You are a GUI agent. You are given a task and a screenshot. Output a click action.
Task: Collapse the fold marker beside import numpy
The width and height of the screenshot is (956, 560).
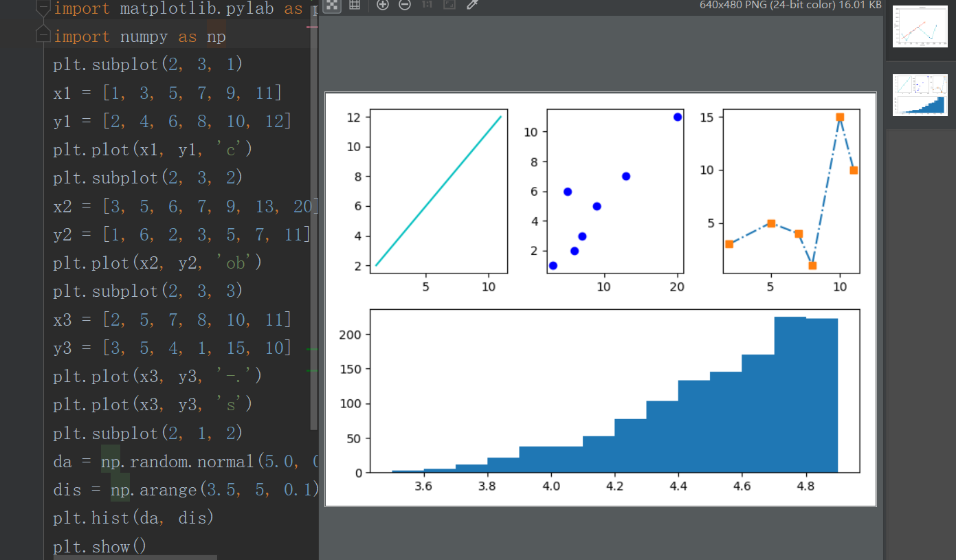click(44, 36)
